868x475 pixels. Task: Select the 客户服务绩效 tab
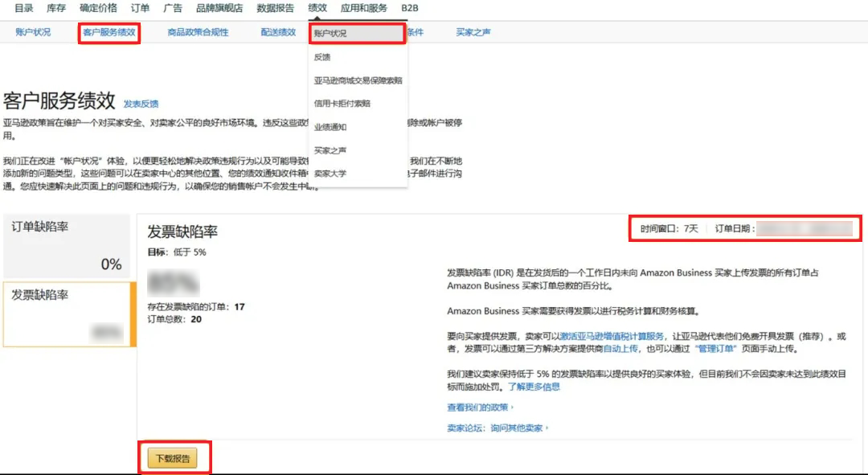[x=106, y=32]
